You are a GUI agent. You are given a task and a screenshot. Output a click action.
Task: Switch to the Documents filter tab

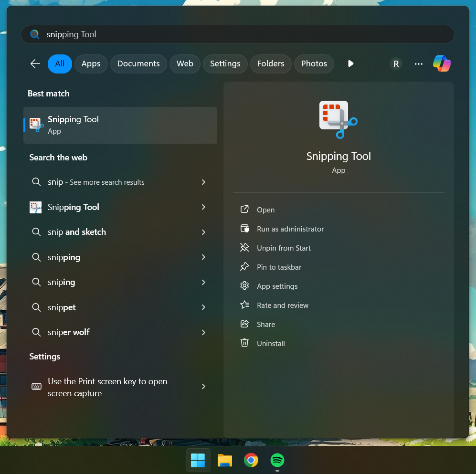138,64
